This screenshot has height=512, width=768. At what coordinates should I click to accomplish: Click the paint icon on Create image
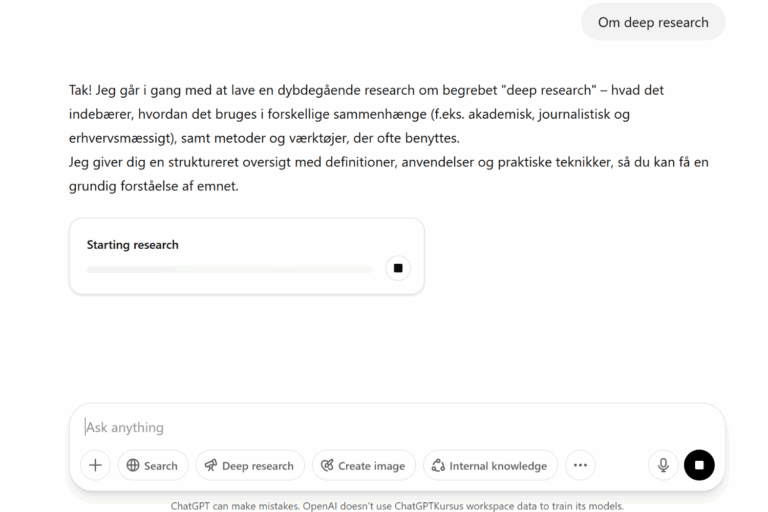tap(327, 465)
